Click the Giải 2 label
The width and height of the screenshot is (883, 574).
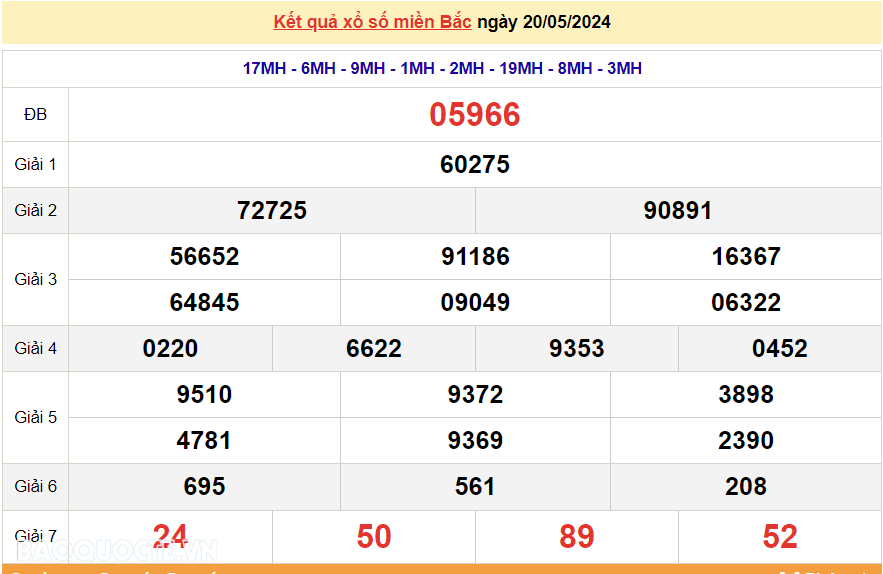35,210
